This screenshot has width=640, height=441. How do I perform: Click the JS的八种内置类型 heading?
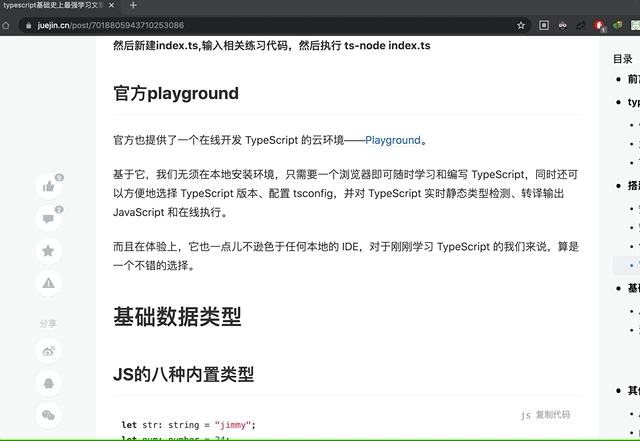click(x=183, y=374)
